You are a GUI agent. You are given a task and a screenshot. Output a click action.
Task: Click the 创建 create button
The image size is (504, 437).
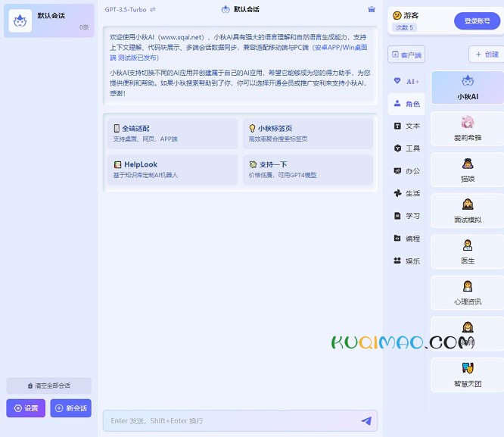pyautogui.click(x=487, y=55)
